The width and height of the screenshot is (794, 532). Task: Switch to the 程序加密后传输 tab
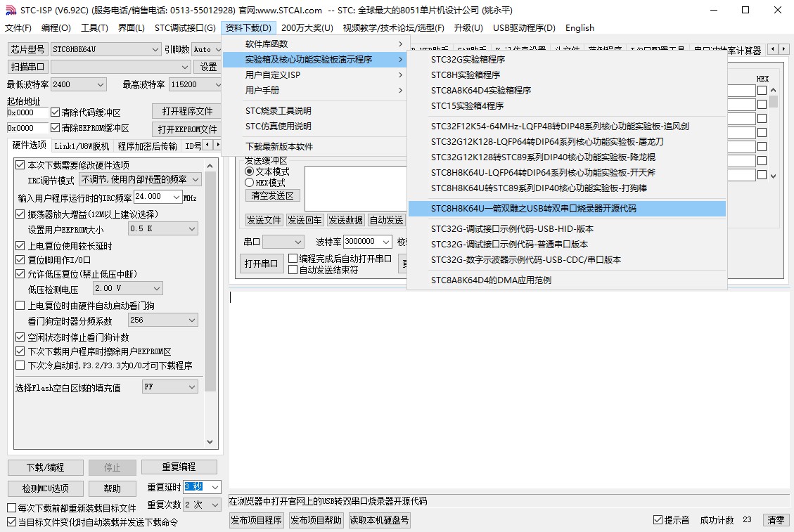(148, 146)
